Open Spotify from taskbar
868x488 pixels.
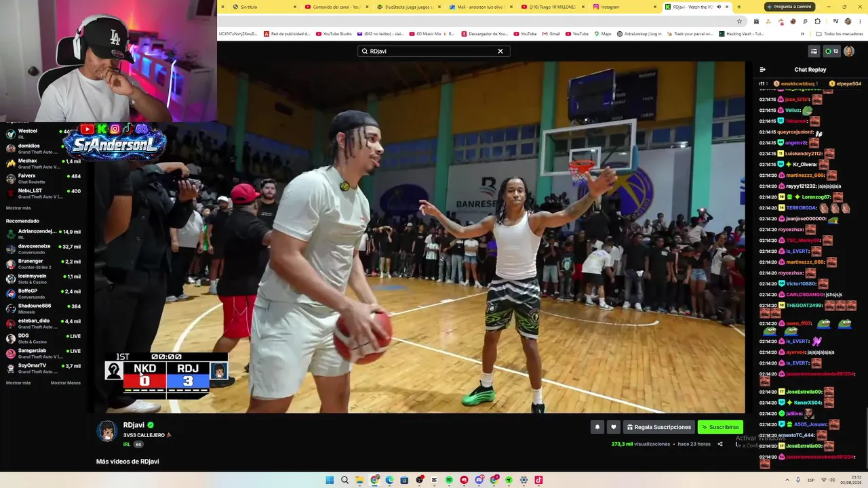[x=449, y=480]
